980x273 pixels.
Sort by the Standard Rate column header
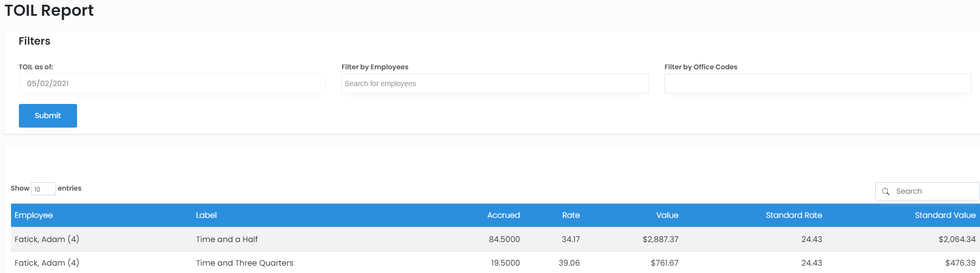pos(793,215)
